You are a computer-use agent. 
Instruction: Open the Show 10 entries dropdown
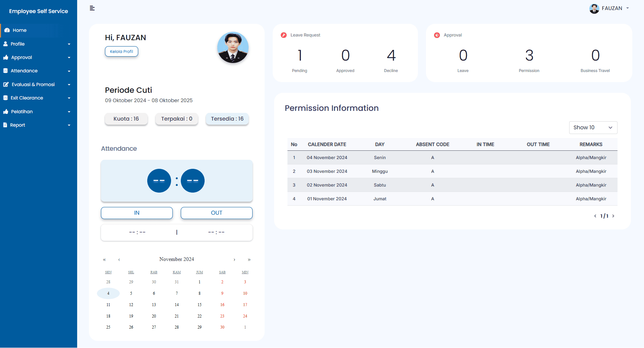tap(593, 128)
